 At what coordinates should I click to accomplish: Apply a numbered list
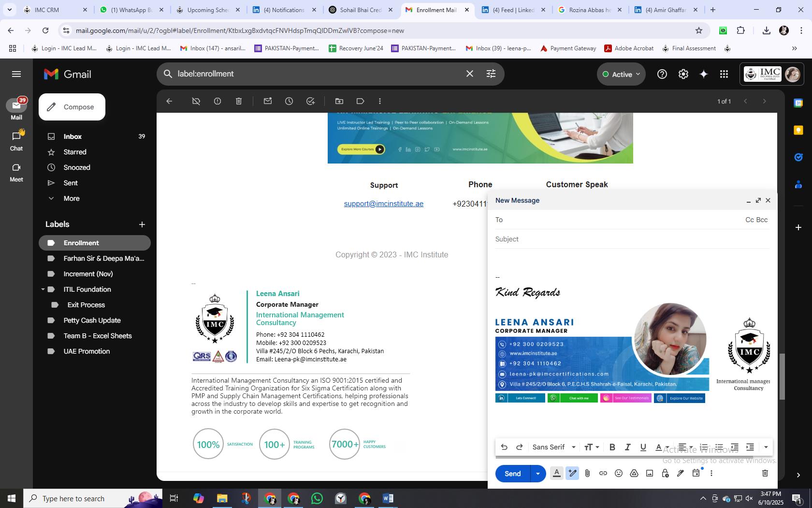click(x=704, y=447)
